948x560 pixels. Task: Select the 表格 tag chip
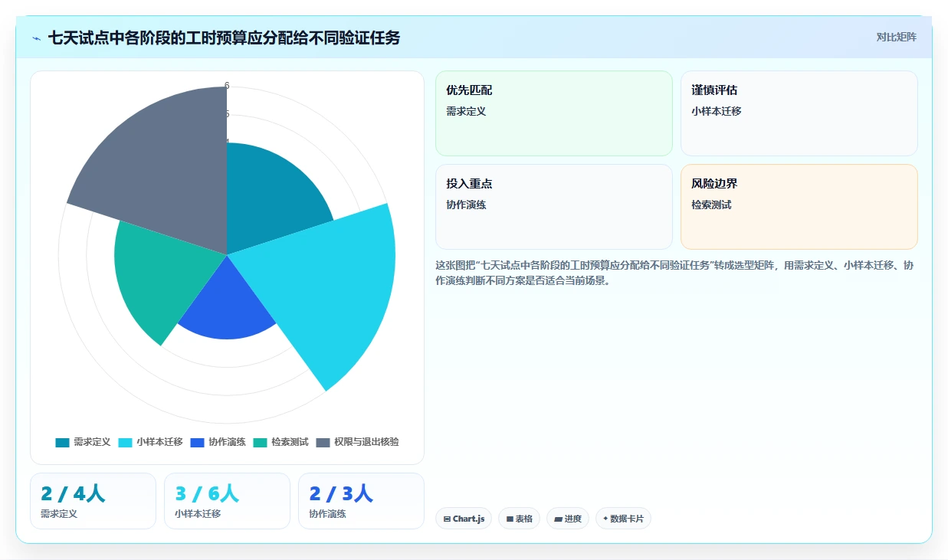(520, 519)
